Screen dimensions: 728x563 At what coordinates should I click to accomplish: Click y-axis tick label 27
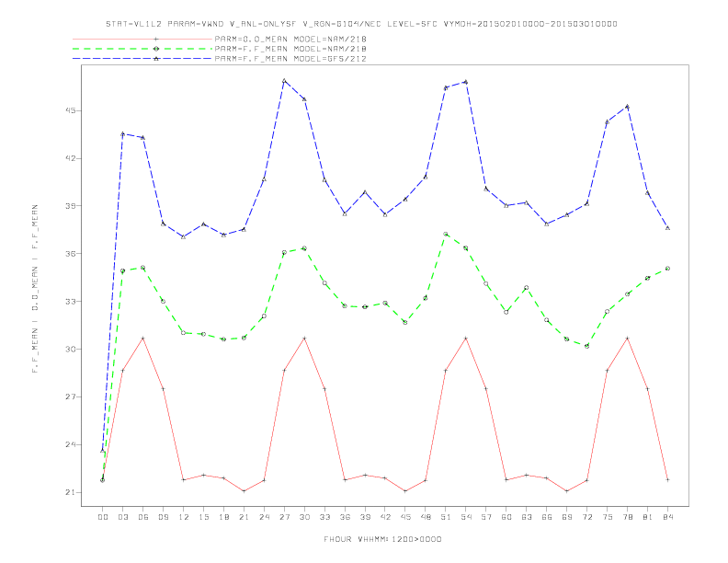pyautogui.click(x=71, y=396)
